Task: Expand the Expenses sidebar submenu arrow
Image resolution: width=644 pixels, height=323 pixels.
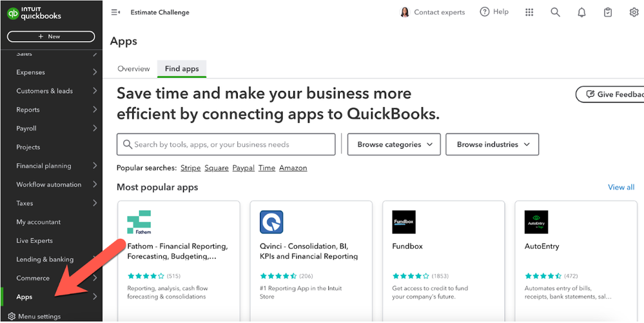Action: tap(95, 72)
